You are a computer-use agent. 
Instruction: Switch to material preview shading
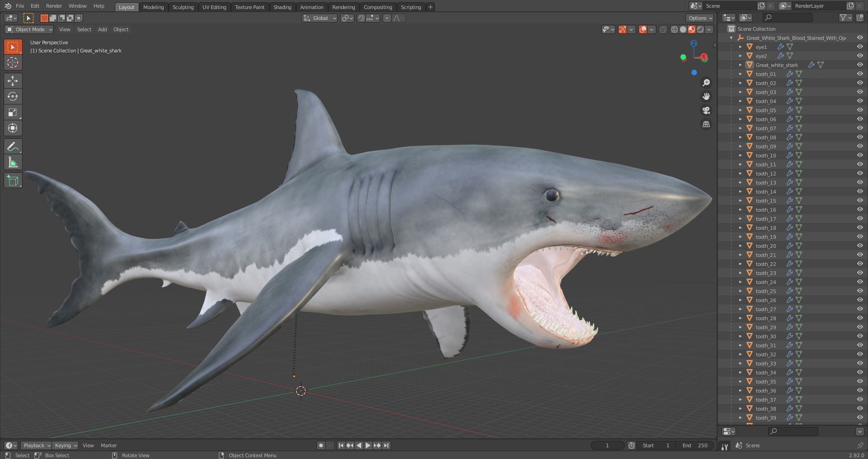pos(692,29)
